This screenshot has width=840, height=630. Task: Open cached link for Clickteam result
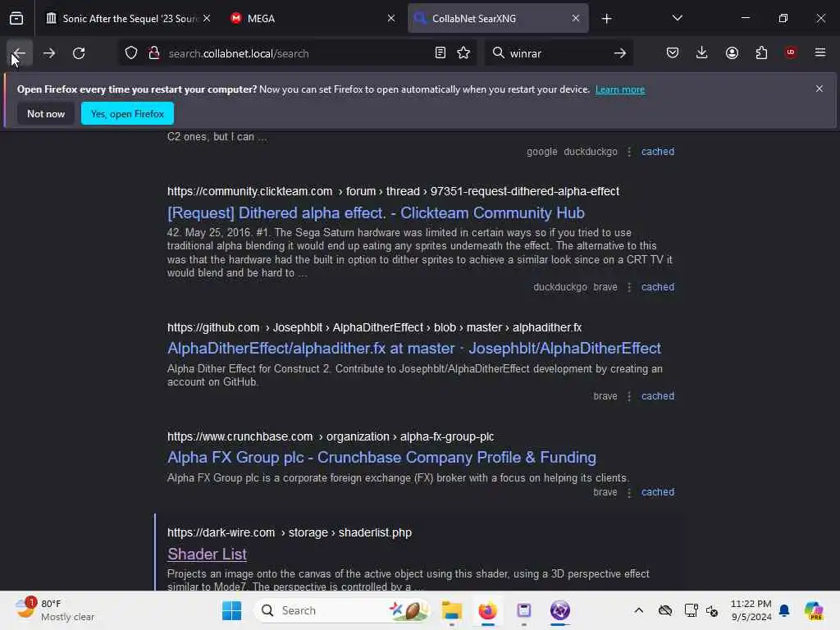pos(658,287)
